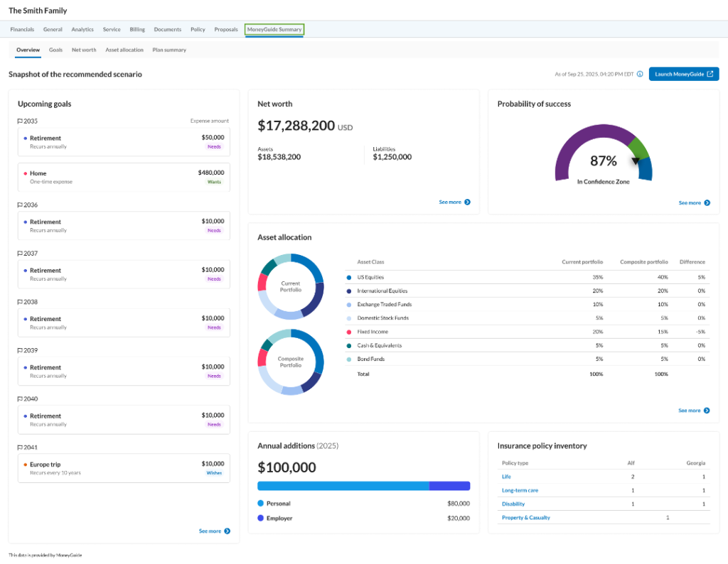728x564 pixels.
Task: Open the Plan summary sub-tab
Action: pyautogui.click(x=169, y=50)
